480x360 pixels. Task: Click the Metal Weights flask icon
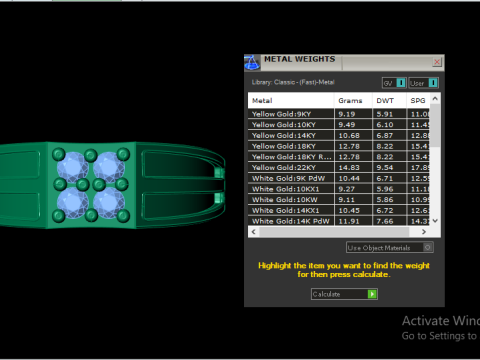click(x=252, y=63)
